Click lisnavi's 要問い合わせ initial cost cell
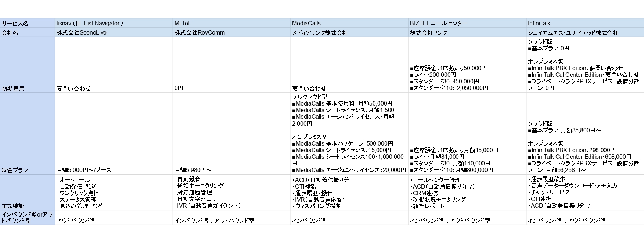Screen dimensions: 644x243 pyautogui.click(x=114, y=65)
